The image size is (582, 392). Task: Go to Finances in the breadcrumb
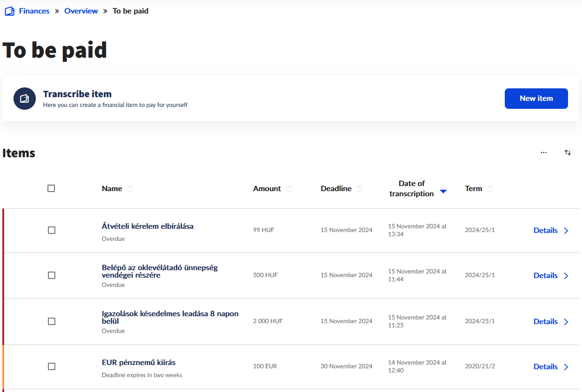click(34, 11)
